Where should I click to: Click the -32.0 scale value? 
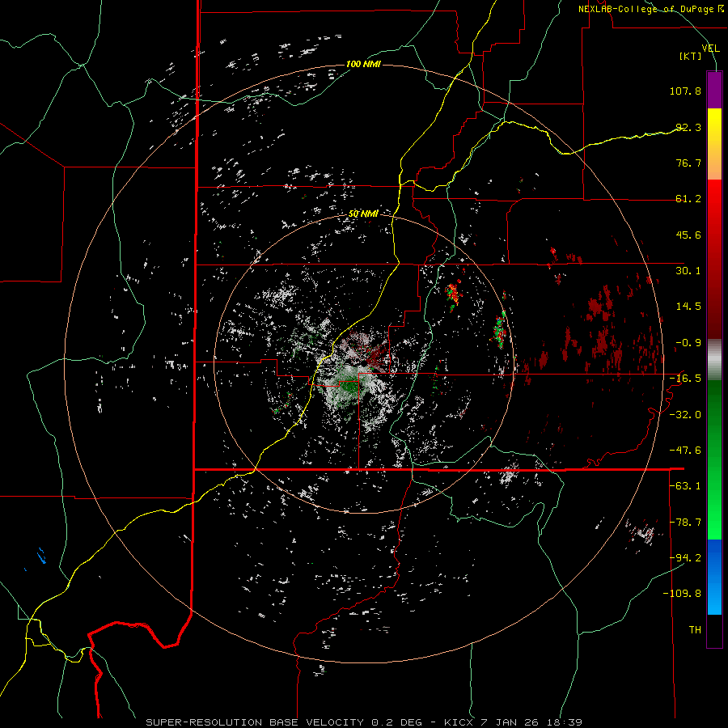click(x=685, y=415)
